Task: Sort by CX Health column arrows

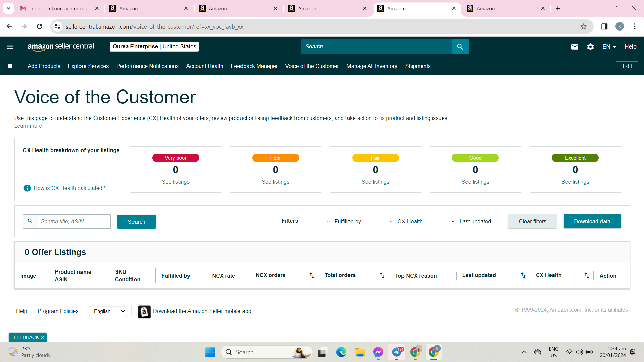Action: click(587, 275)
